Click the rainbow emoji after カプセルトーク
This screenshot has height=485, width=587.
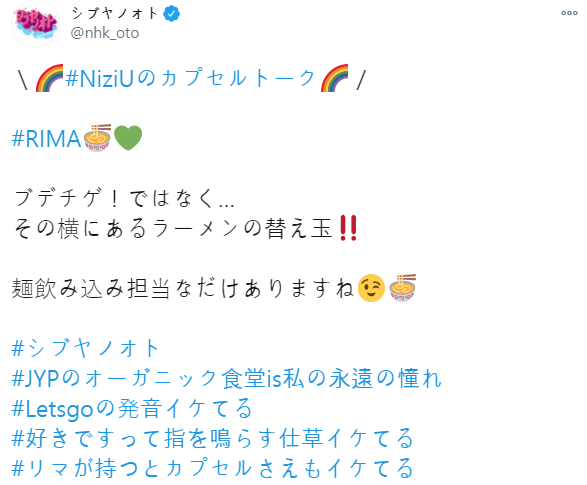pos(334,78)
